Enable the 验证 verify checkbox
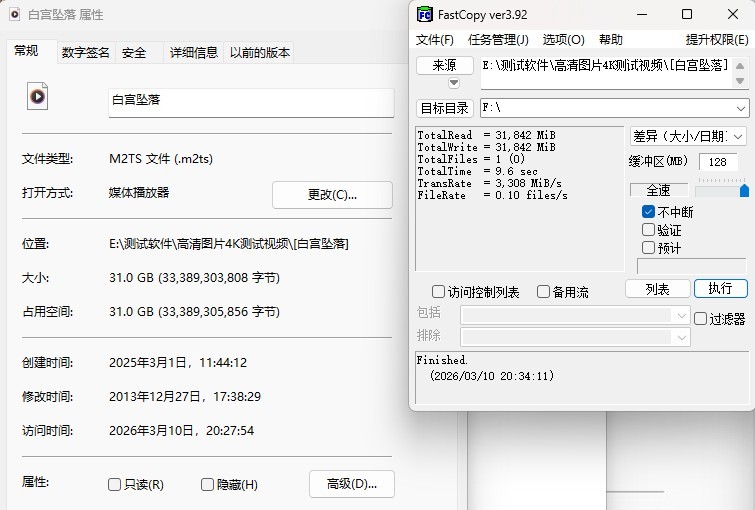Viewport: 755px width, 510px height. click(x=648, y=230)
